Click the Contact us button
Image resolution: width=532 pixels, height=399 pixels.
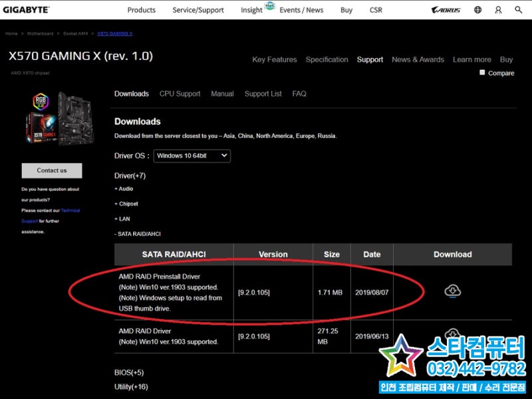51,171
